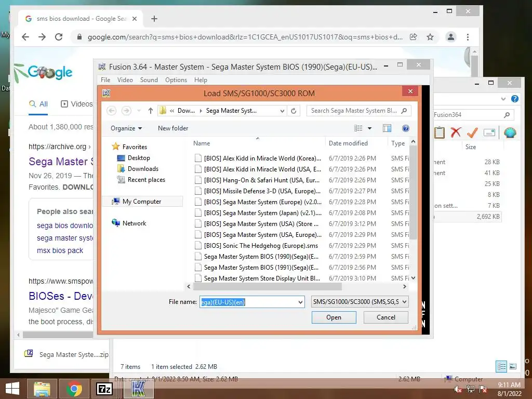Select [BIOS] Alex Kidd in Miracle World (Korea) file
This screenshot has height=399, width=532.
pos(258,158)
